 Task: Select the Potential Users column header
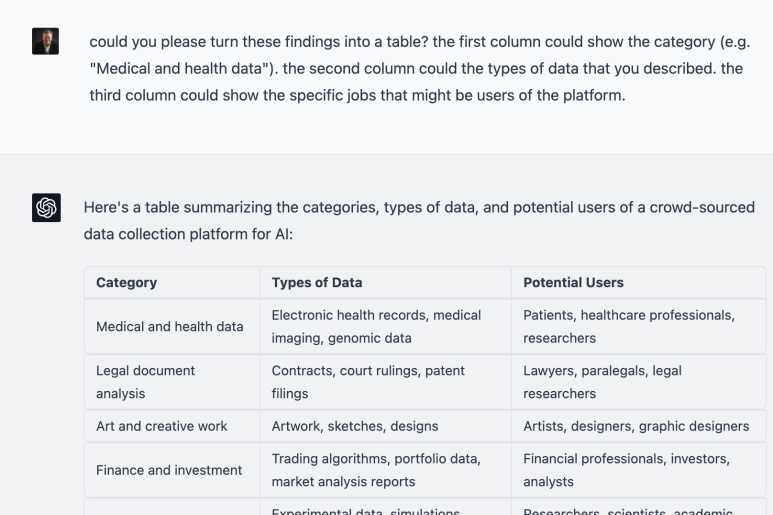[638, 282]
